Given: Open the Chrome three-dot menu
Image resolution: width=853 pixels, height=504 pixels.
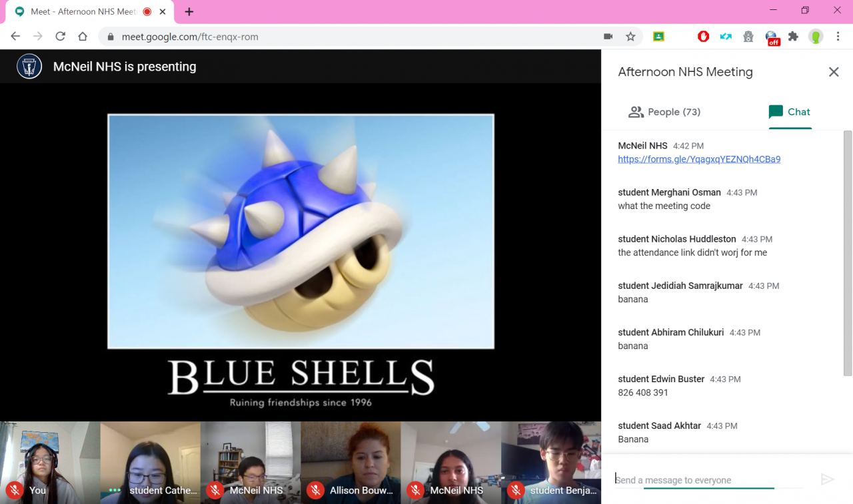Looking at the screenshot, I should pyautogui.click(x=838, y=37).
